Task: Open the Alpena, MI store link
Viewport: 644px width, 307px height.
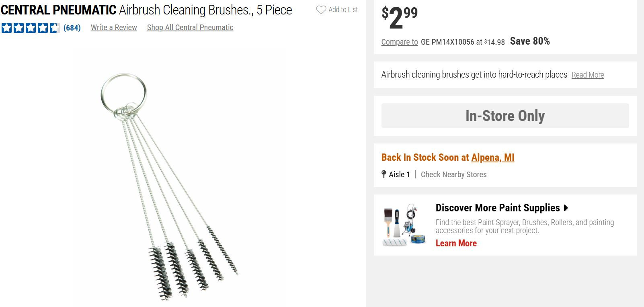Action: [x=492, y=158]
